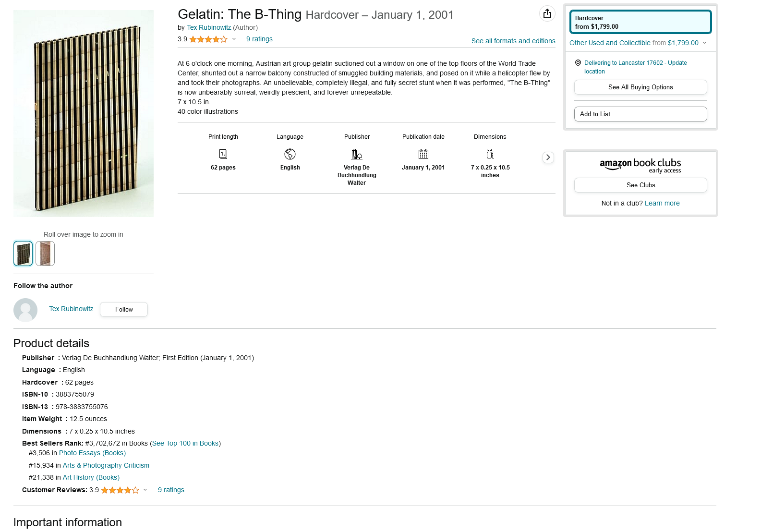The width and height of the screenshot is (761, 532).
Task: Select the second book thumbnail image
Action: 45,254
